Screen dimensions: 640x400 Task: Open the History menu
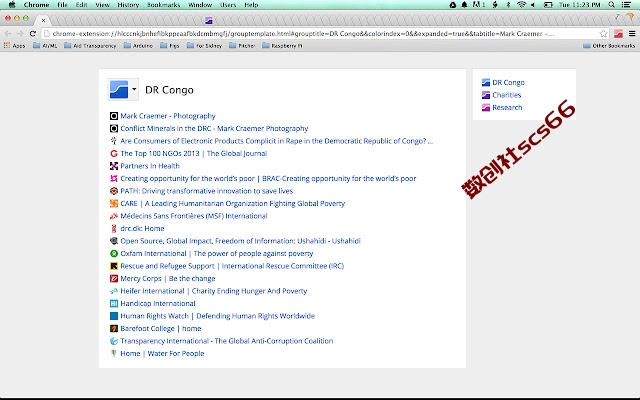128,5
